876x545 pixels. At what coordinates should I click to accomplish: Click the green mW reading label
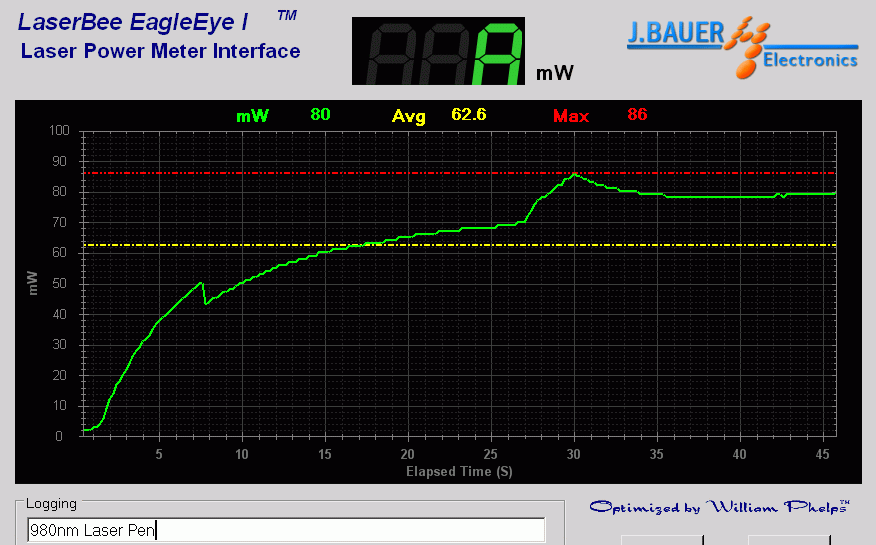252,116
